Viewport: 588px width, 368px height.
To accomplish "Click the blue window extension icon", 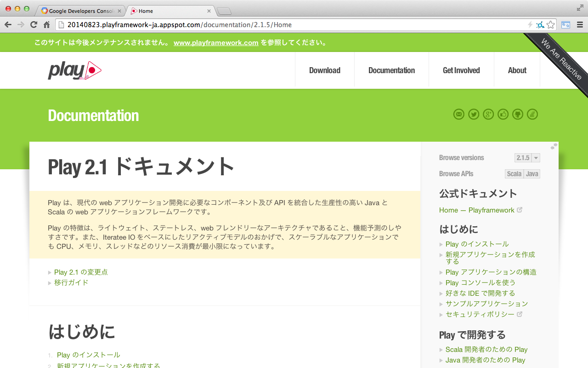I will click(566, 25).
